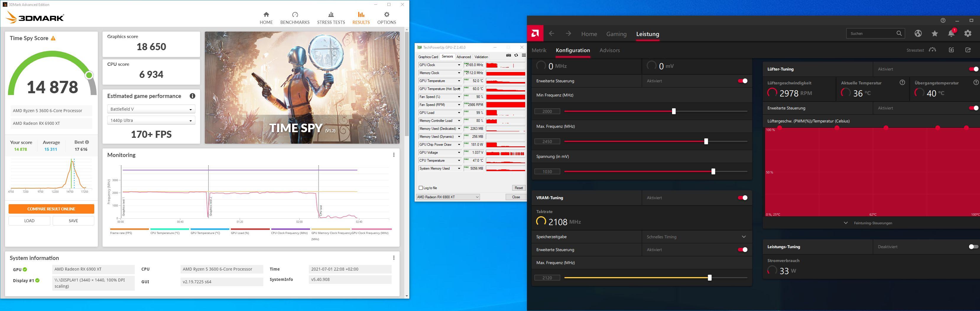
Task: Click Time Spy Score warning triangle
Action: 53,38
